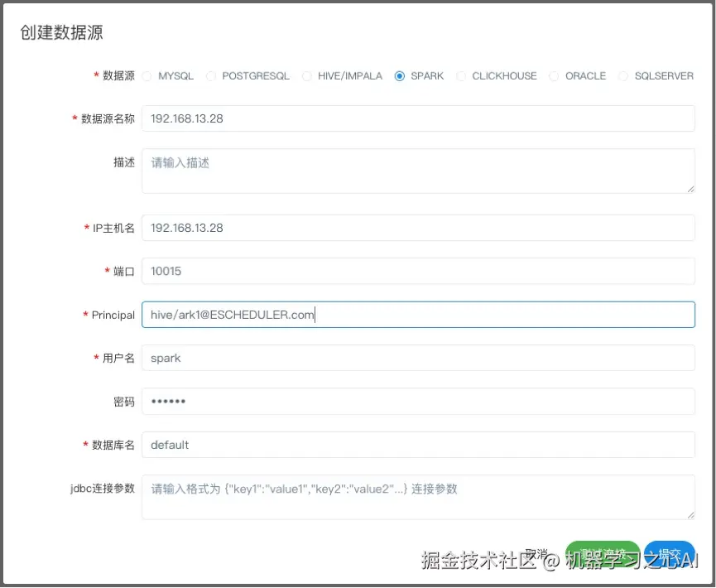Click the 描述 label text

point(124,162)
